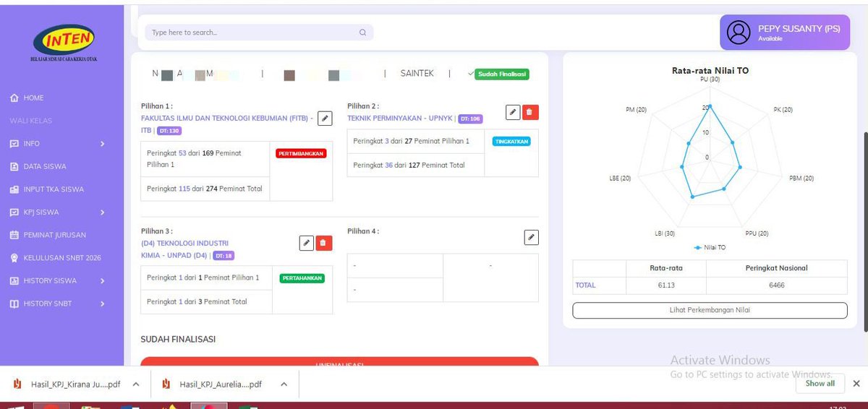Click the TOTAL link in score table

pyautogui.click(x=585, y=285)
